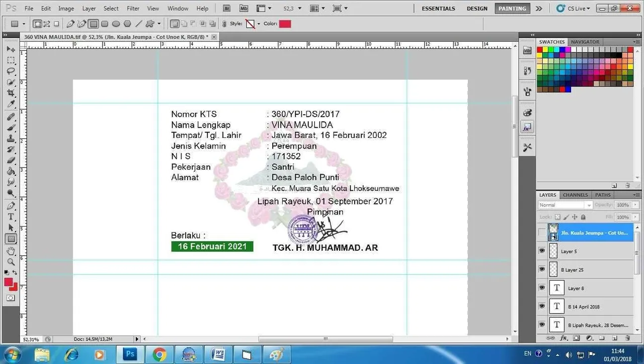Image resolution: width=644 pixels, height=364 pixels.
Task: Create a new layer from Layers panel
Action: [x=615, y=338]
